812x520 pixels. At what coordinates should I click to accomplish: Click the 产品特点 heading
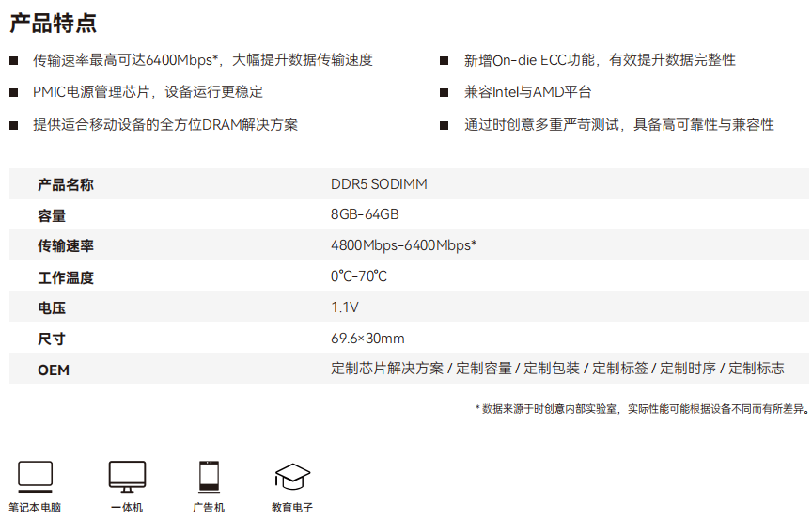coord(53,23)
